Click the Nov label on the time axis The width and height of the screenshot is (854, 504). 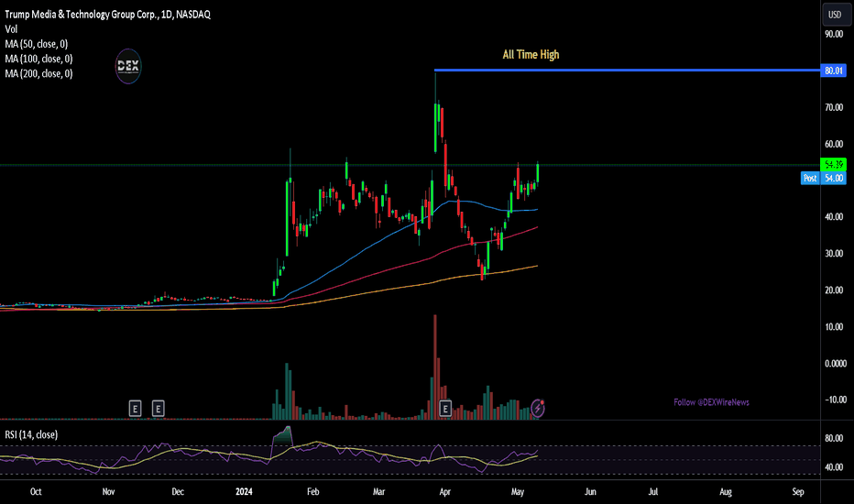click(108, 492)
